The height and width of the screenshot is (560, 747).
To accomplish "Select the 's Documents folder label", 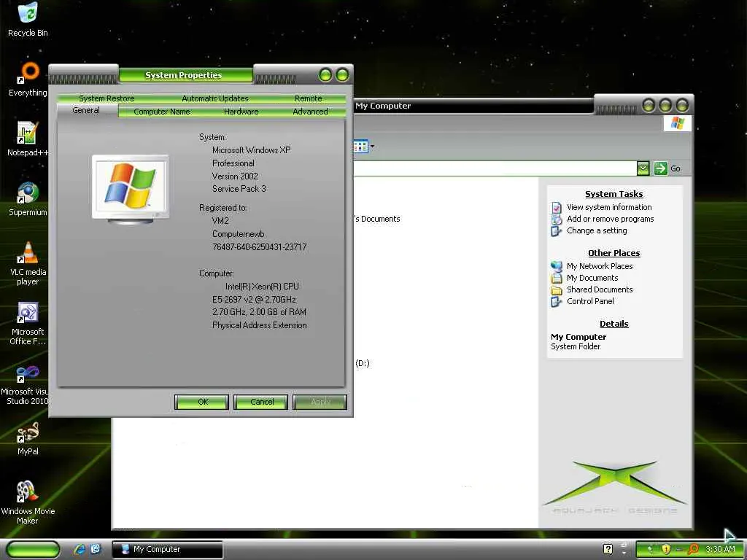I will (377, 219).
